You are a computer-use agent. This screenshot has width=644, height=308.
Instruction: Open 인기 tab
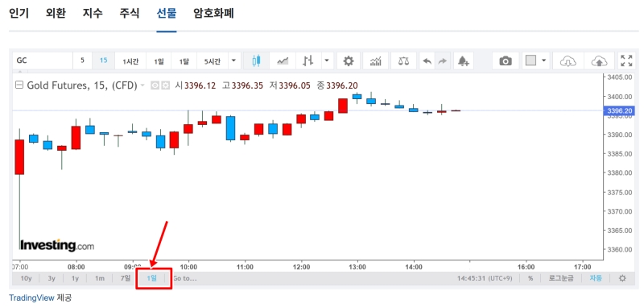[x=19, y=13]
